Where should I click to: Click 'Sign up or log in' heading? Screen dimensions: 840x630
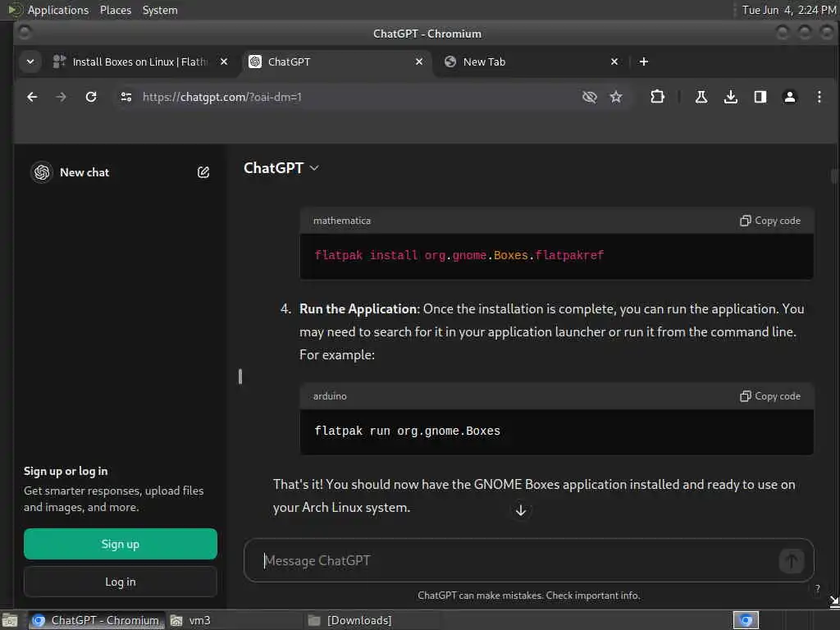66,472
